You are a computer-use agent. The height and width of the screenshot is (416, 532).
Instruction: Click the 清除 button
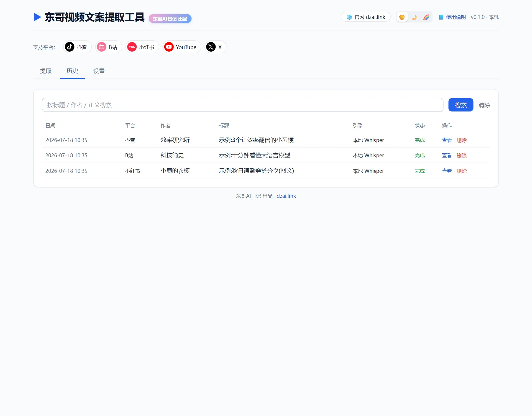(484, 105)
